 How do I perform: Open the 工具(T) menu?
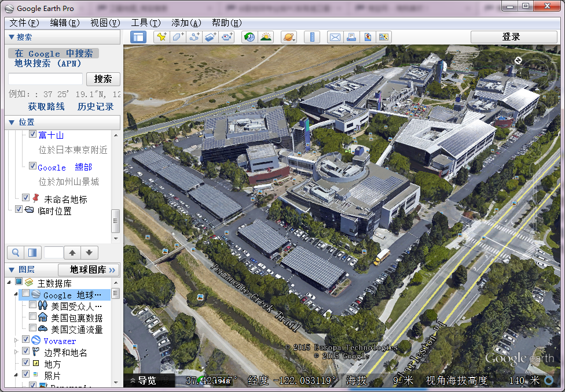(146, 23)
